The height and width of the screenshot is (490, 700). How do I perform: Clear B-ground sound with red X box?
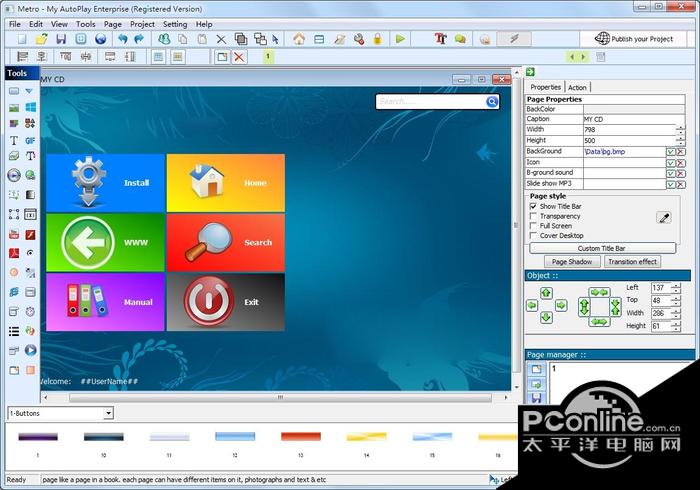(x=680, y=173)
